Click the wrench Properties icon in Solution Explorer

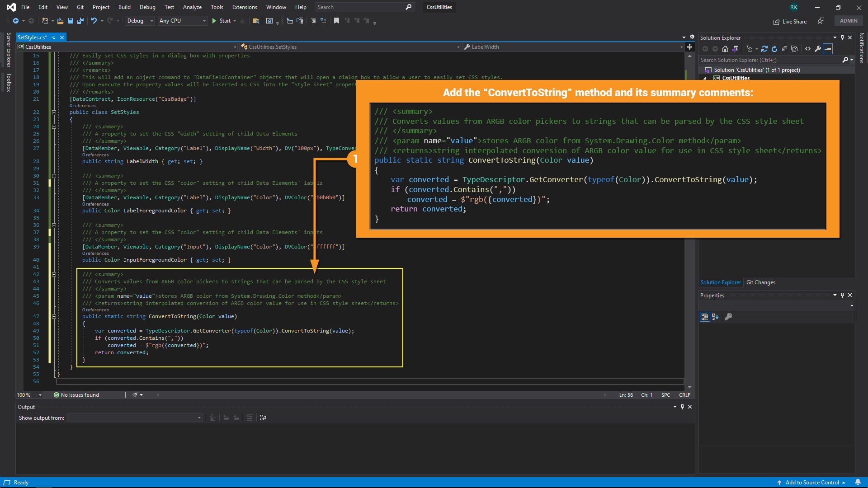(818, 49)
